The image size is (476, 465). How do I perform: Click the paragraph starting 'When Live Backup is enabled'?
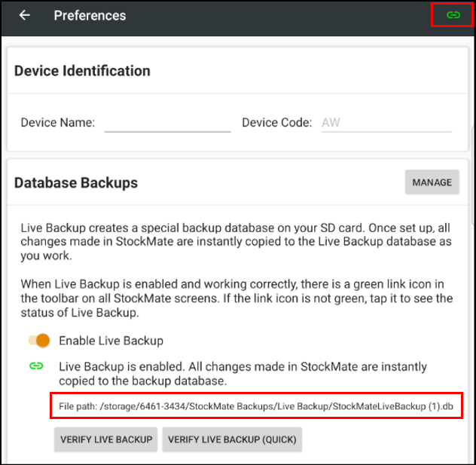(236, 298)
